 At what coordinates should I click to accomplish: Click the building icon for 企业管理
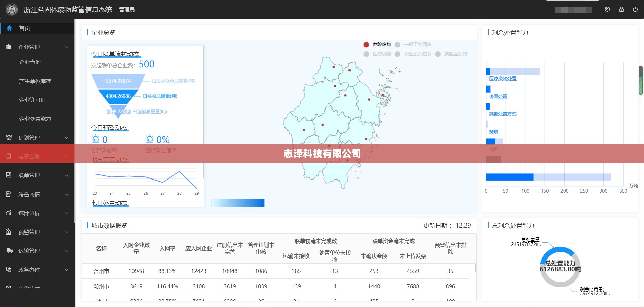9,47
